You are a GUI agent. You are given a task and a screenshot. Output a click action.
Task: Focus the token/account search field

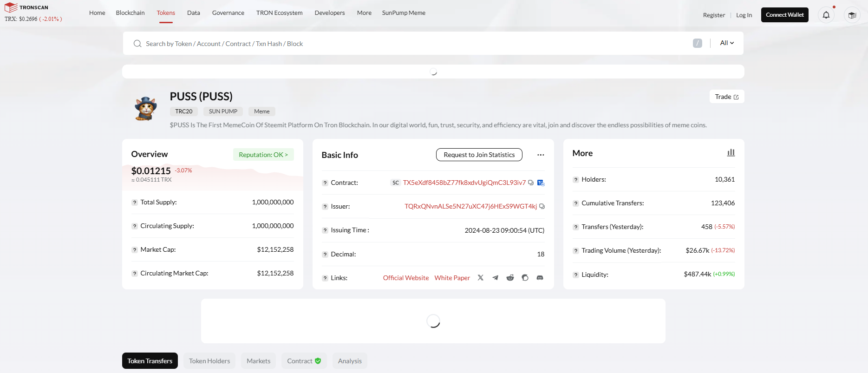(413, 44)
